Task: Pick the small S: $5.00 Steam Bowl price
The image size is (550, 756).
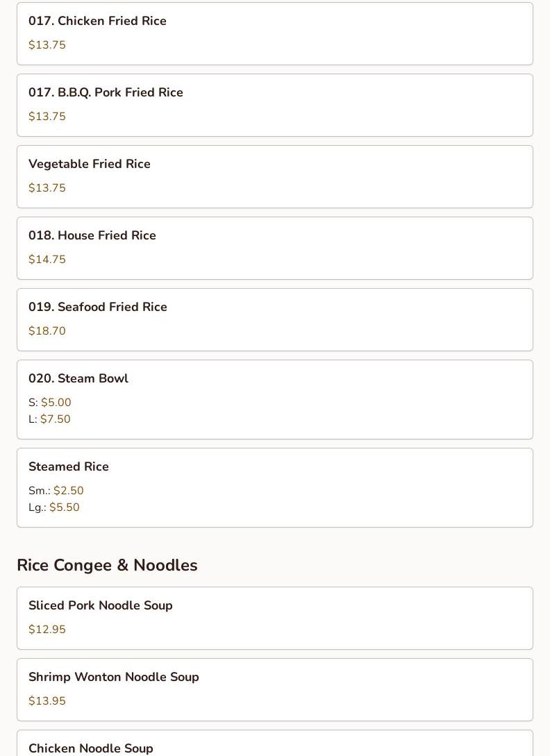Action: click(50, 402)
